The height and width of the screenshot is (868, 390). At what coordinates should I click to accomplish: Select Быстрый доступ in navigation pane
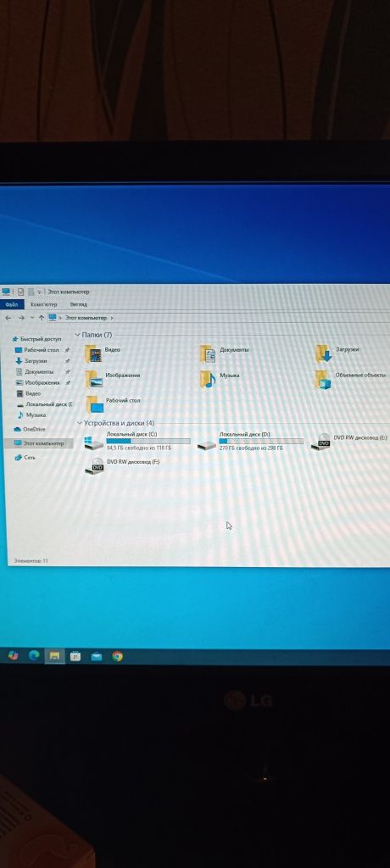click(36, 339)
